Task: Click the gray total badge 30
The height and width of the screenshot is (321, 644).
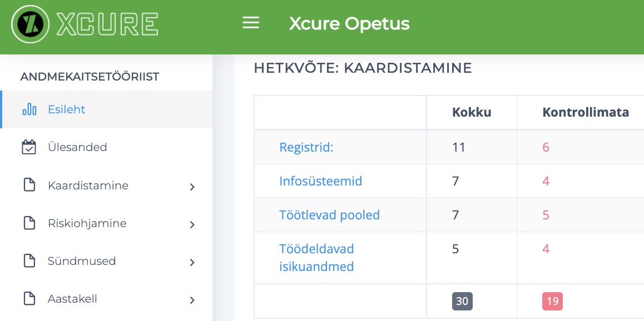Action: coord(462,301)
